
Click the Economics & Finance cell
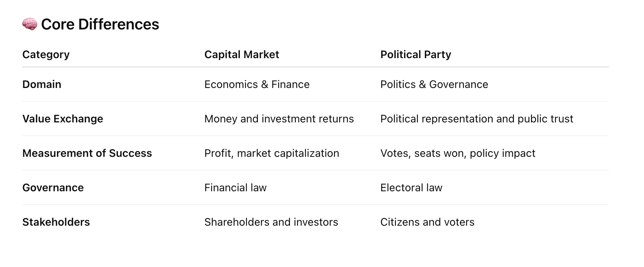point(257,85)
